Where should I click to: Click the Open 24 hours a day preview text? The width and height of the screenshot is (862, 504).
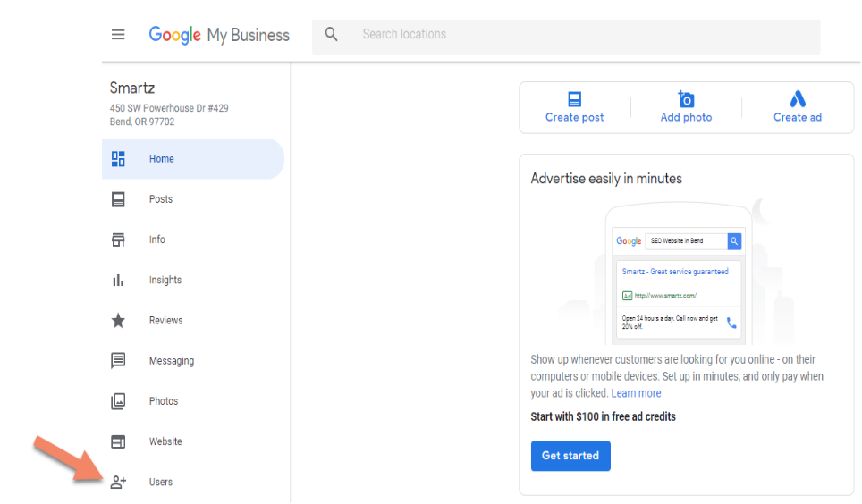670,322
